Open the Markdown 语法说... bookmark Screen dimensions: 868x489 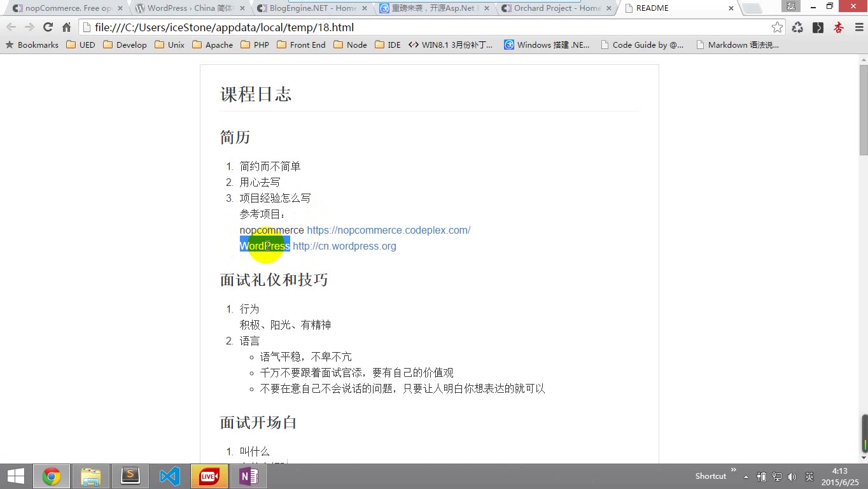tap(738, 45)
